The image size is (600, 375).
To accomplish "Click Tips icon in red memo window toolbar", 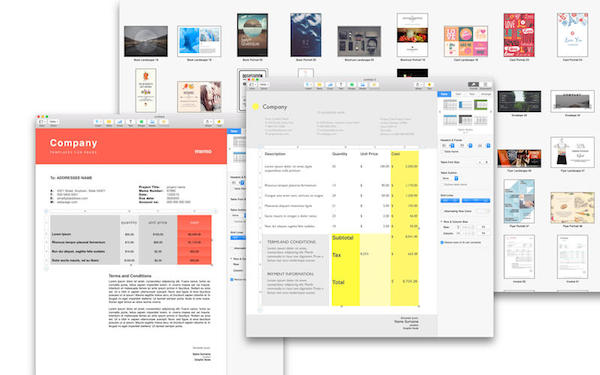I will [219, 122].
